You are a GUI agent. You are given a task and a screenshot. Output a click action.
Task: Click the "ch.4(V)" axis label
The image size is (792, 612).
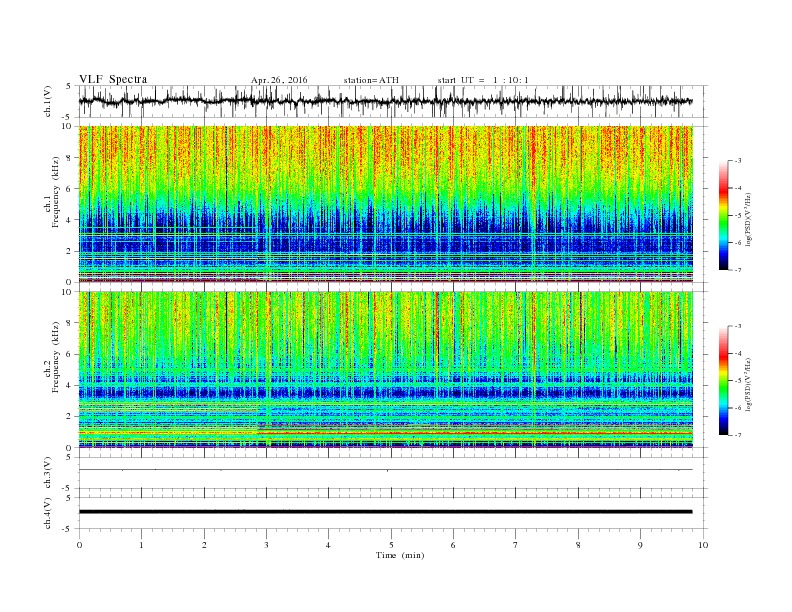coord(48,513)
